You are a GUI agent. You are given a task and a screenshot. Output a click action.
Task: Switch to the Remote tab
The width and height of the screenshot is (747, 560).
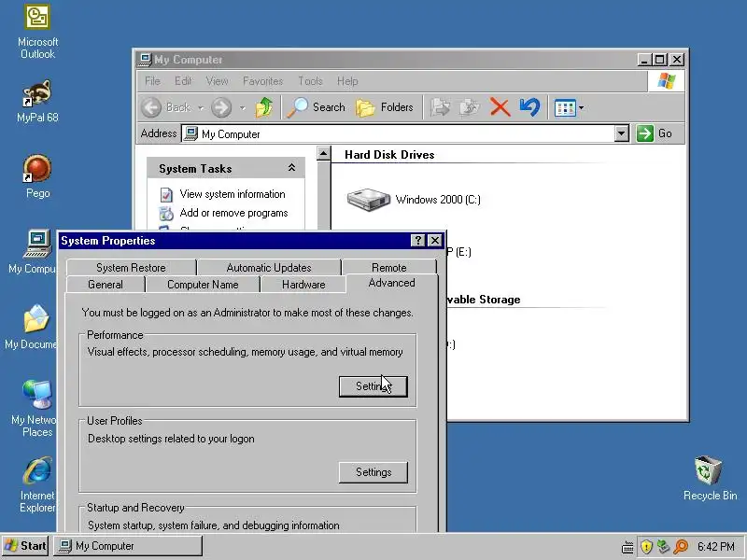[x=389, y=268]
